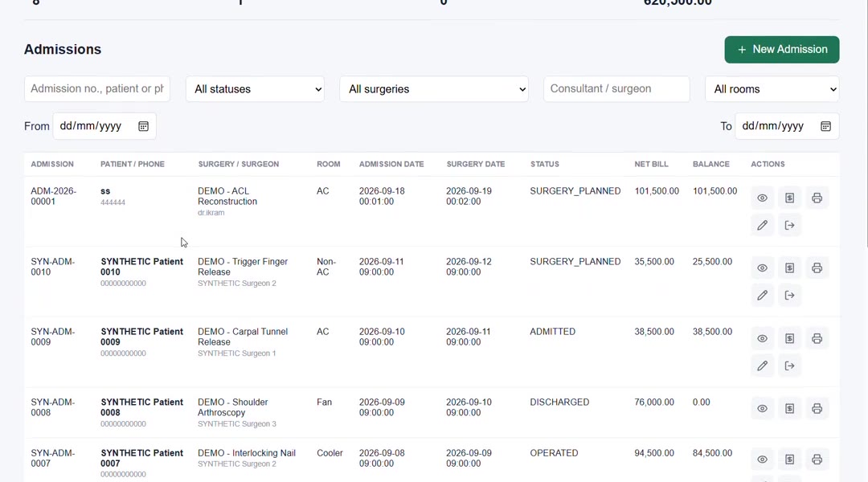Select the PATIENT / PHONE column header
This screenshot has width=868, height=482.
[133, 165]
